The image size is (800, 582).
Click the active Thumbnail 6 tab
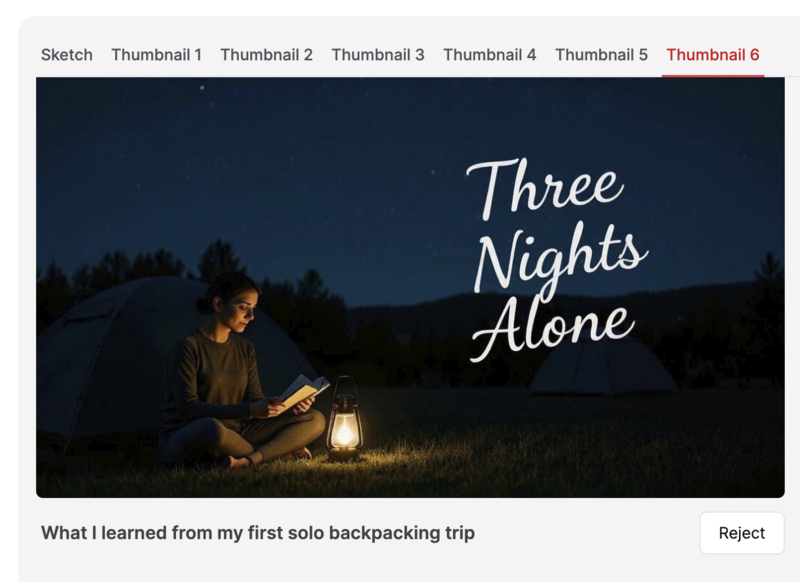click(713, 55)
